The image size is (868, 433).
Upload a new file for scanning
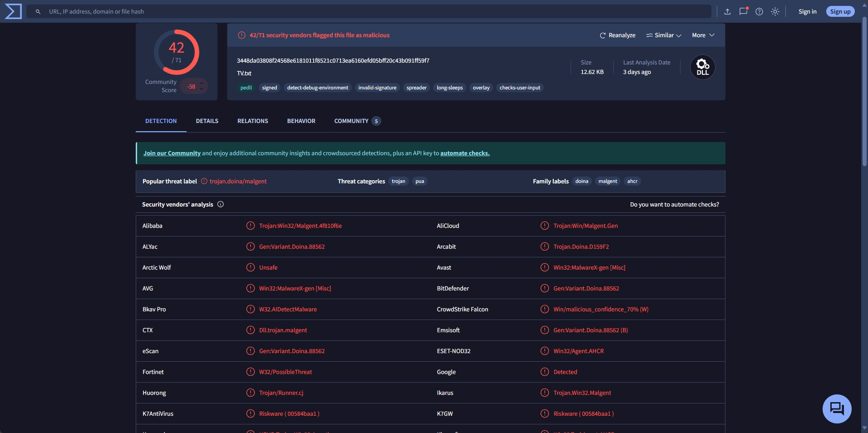(x=727, y=11)
